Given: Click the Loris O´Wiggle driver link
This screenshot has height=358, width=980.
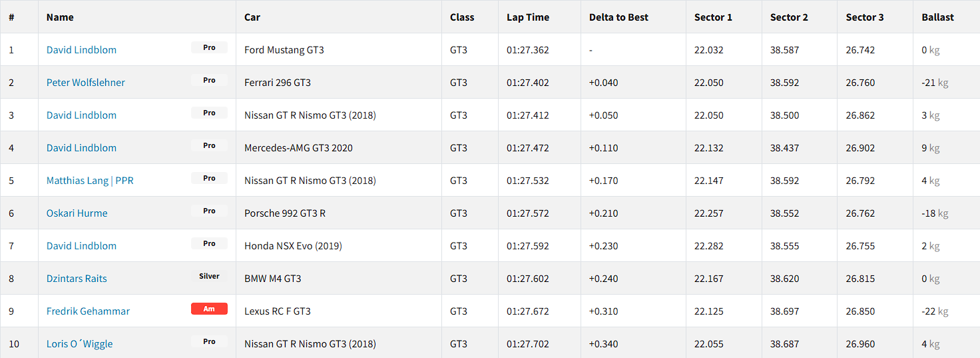Looking at the screenshot, I should tap(79, 344).
